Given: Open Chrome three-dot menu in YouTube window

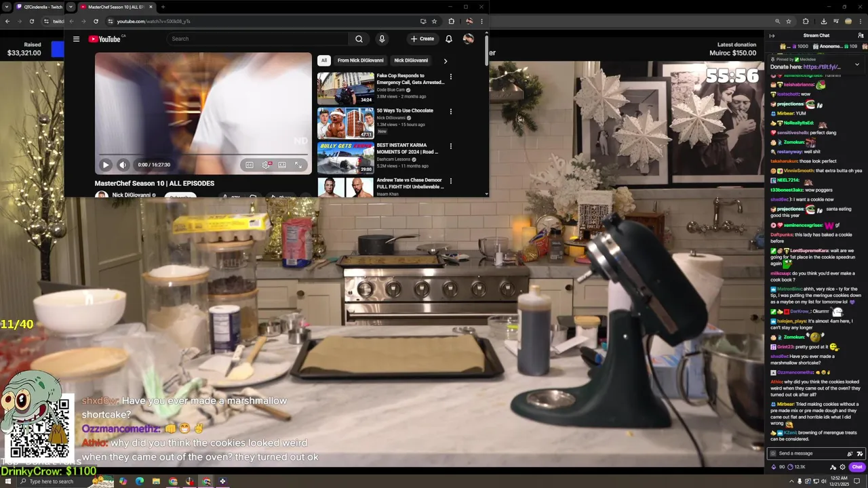Looking at the screenshot, I should coord(481,21).
